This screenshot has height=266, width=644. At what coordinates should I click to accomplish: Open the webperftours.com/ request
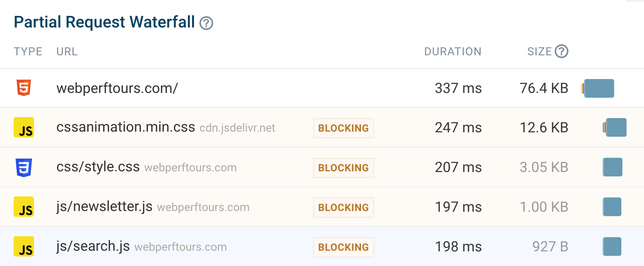click(x=117, y=88)
